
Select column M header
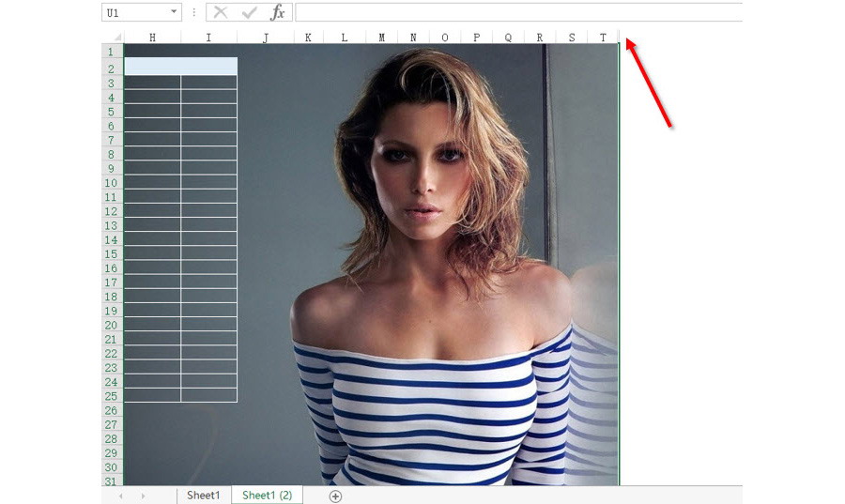click(x=381, y=38)
